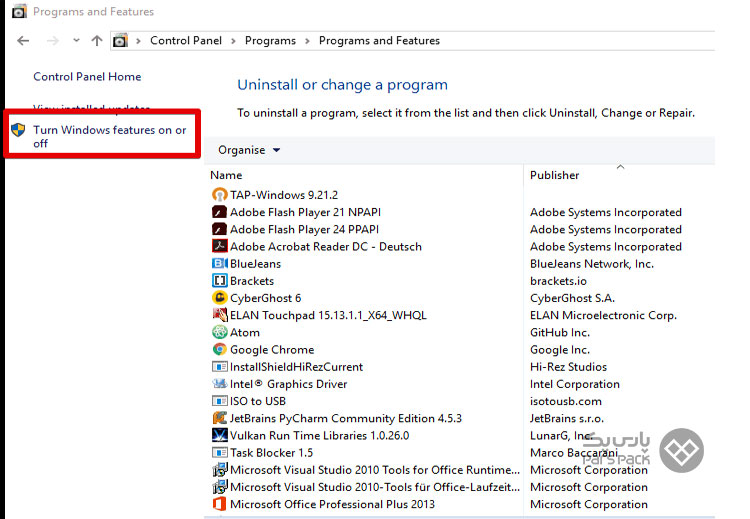The image size is (750, 519).
Task: Click the Atom program icon
Action: click(x=219, y=332)
